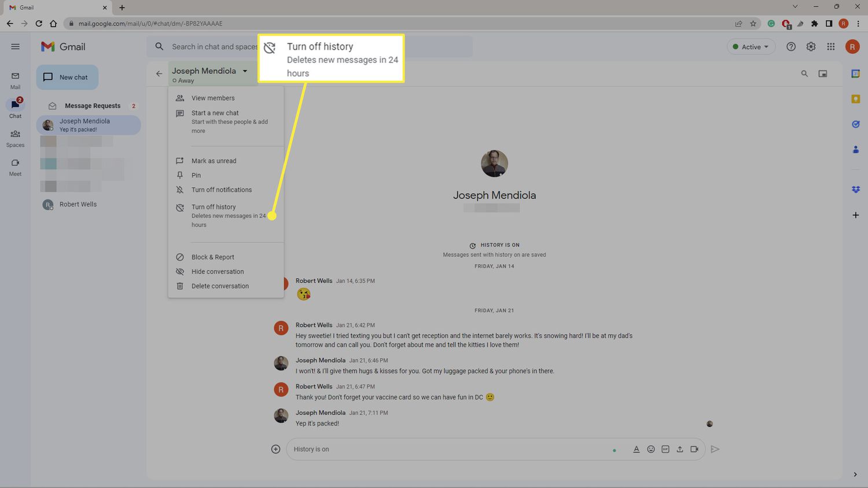Insert a GIF from the composer
This screenshot has height=488, width=868.
pyautogui.click(x=665, y=449)
